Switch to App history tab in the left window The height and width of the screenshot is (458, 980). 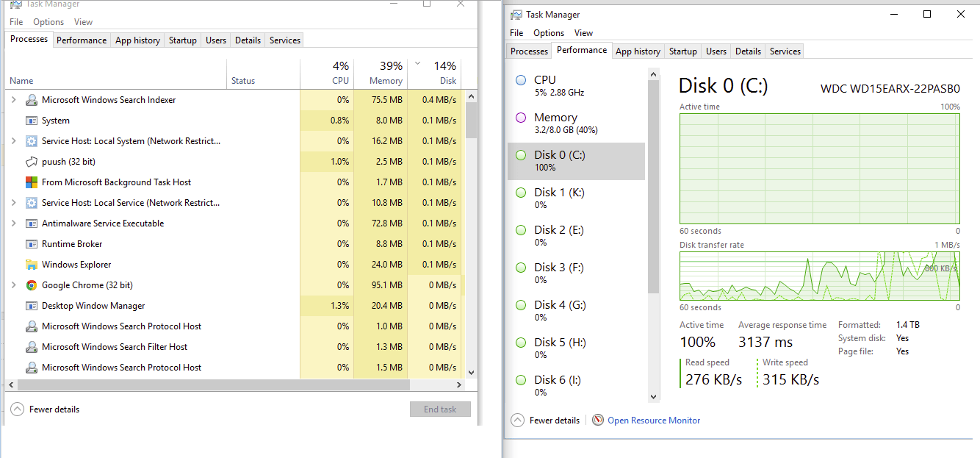click(137, 40)
